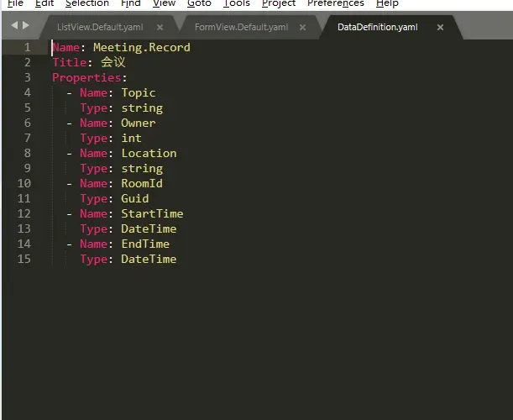The image size is (513, 420).
Task: Go to previous tab with left arrow
Action: click(14, 25)
